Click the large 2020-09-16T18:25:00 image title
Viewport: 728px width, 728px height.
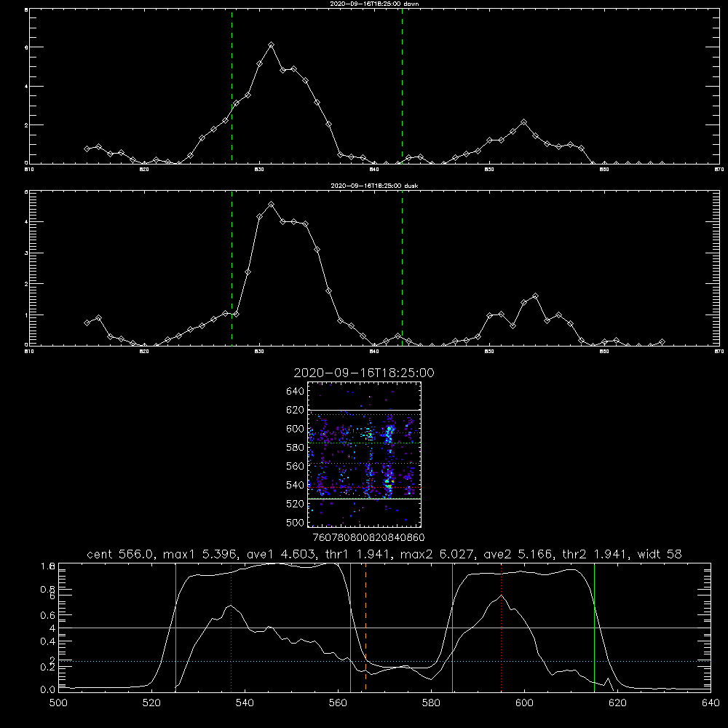click(x=364, y=373)
